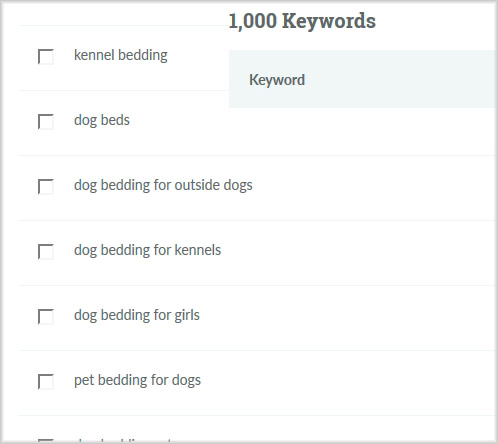The height and width of the screenshot is (444, 498).
Task: Enable the dog bedding for outside dogs checkbox
Action: click(x=46, y=187)
